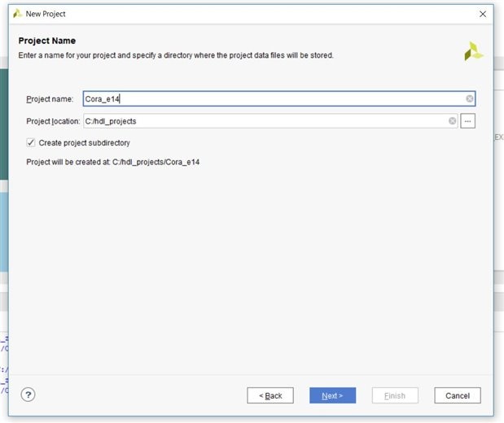
Task: Close the New Project dialog
Action: pos(483,14)
